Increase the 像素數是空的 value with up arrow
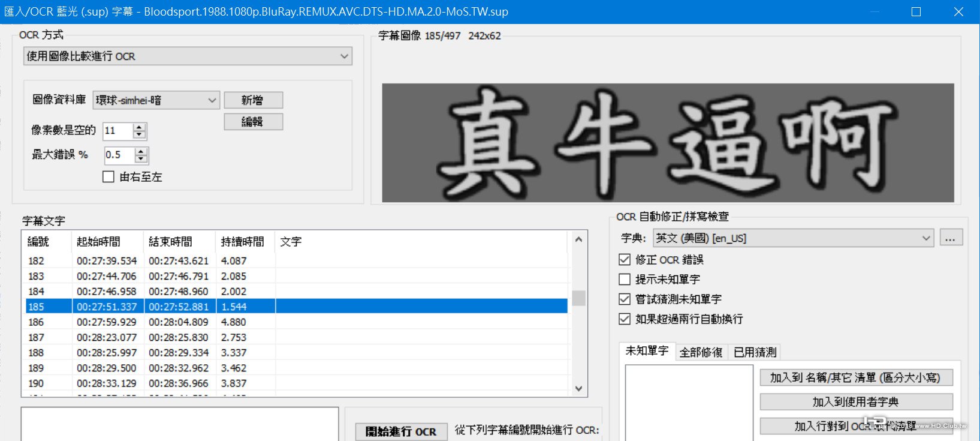Image resolution: width=980 pixels, height=441 pixels. coord(140,127)
